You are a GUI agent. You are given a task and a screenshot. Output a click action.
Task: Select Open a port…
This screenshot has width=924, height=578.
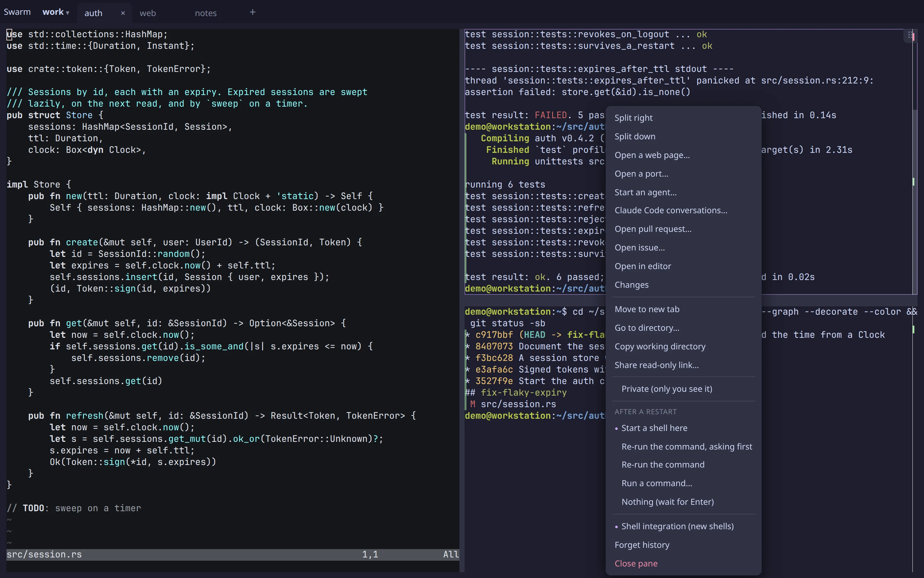point(683,174)
